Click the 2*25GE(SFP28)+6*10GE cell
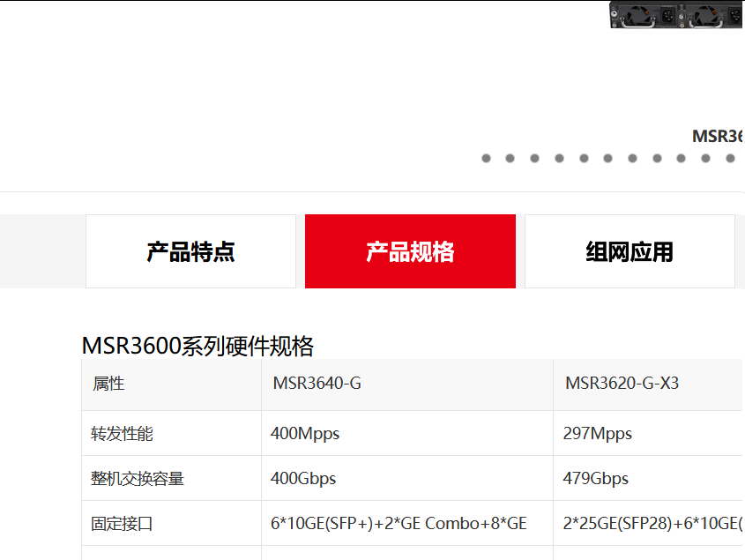This screenshot has width=745, height=560. click(x=649, y=523)
